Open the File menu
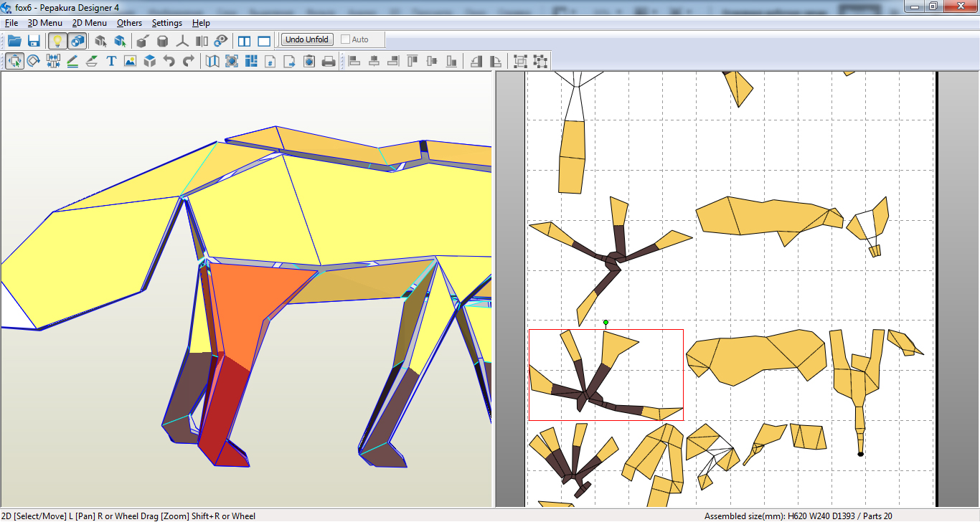980x522 pixels. click(11, 23)
